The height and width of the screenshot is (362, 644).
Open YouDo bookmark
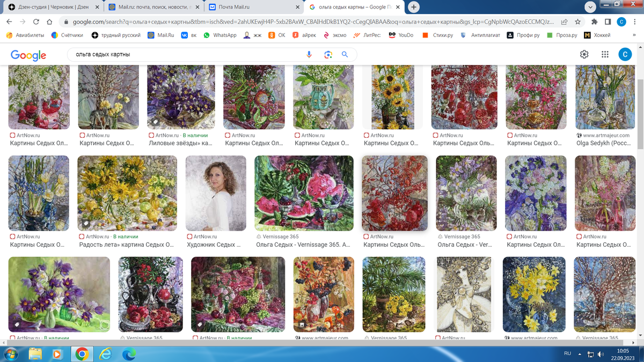coord(401,35)
